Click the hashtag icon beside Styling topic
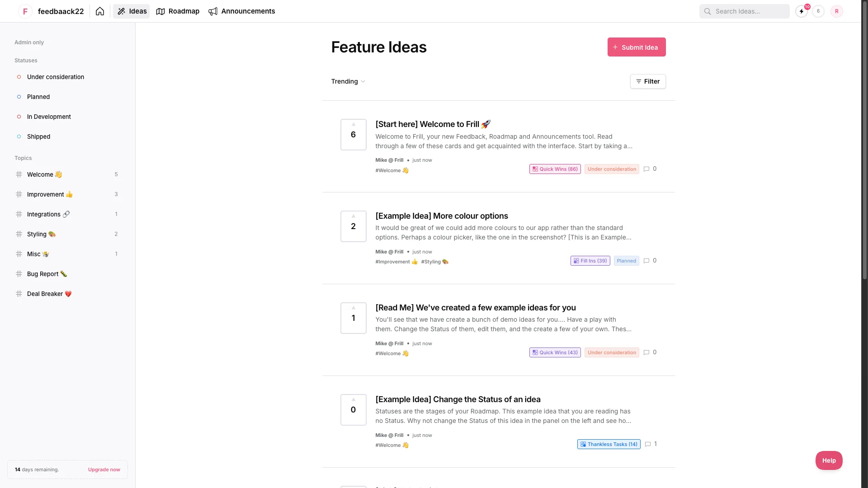 [x=19, y=234]
